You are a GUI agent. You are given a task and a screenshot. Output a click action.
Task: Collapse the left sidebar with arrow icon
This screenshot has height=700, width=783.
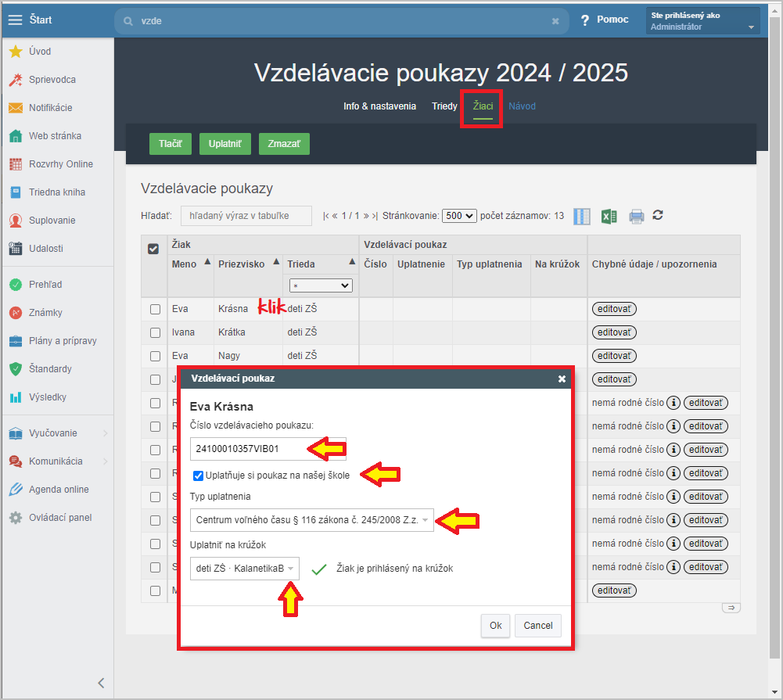101,683
